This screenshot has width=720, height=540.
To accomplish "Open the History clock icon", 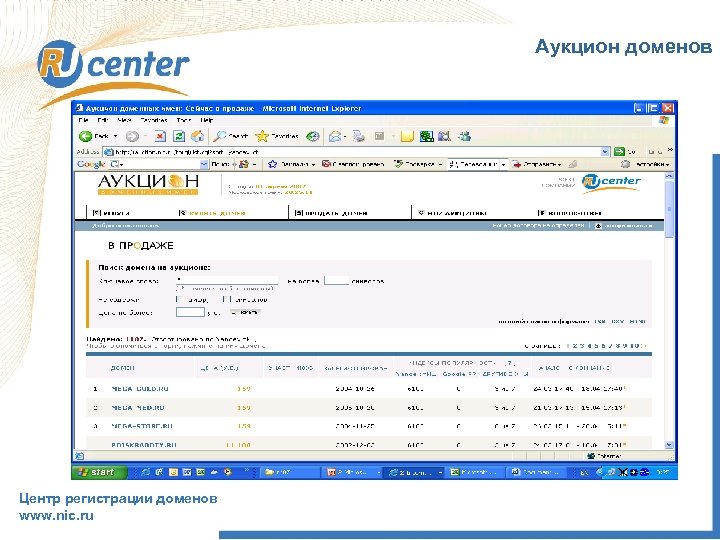I will pos(313,136).
